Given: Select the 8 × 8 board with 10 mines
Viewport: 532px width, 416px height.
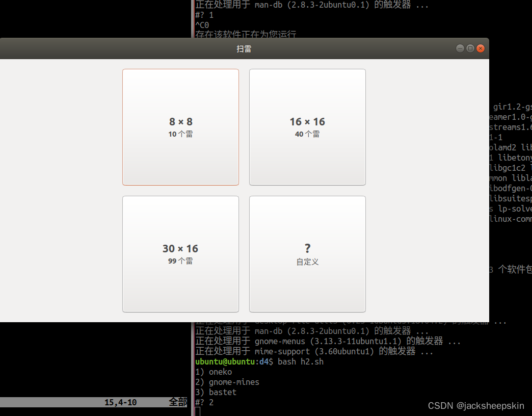Looking at the screenshot, I should [180, 127].
